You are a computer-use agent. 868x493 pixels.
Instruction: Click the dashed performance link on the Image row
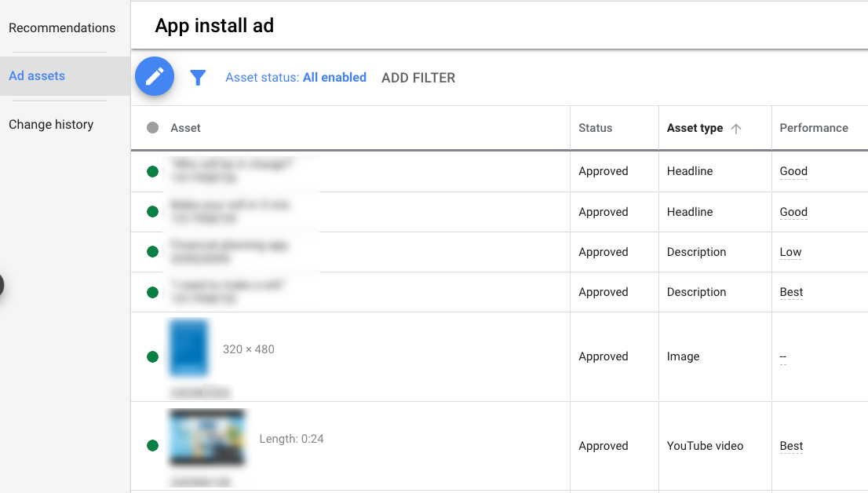(x=783, y=356)
